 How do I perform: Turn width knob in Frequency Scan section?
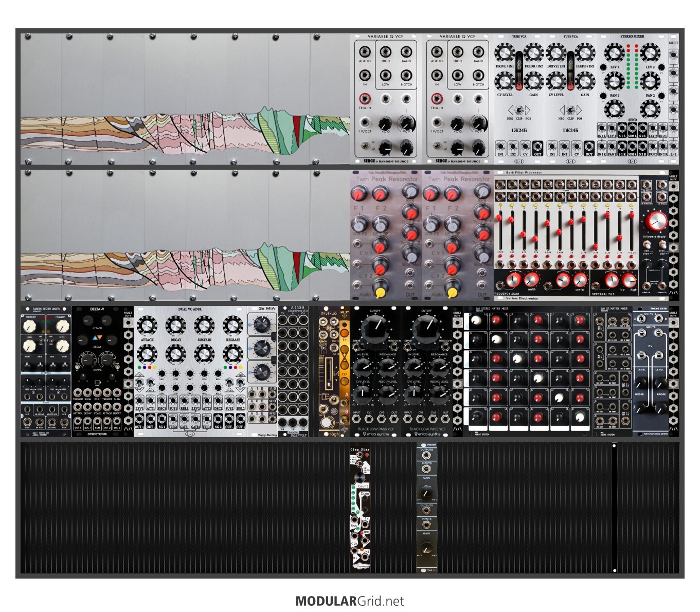tap(531, 280)
